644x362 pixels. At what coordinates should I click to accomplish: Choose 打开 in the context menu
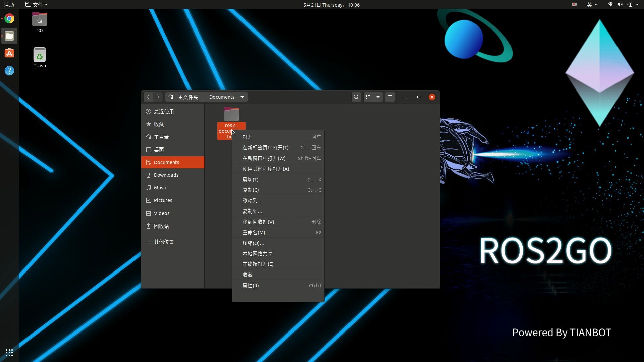tap(278, 137)
